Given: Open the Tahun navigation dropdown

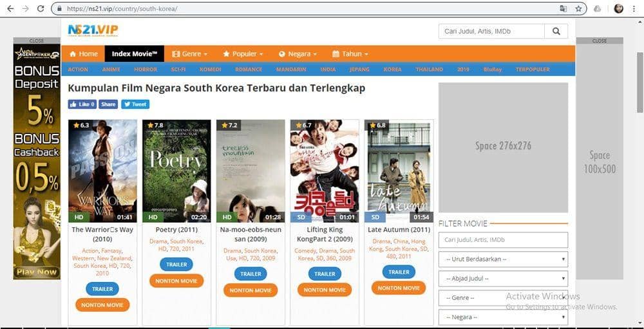Looking at the screenshot, I should point(350,54).
